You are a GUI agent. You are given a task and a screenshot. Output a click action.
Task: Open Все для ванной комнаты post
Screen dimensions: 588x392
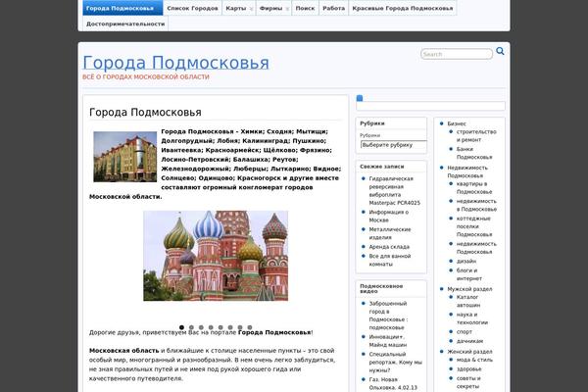390,260
